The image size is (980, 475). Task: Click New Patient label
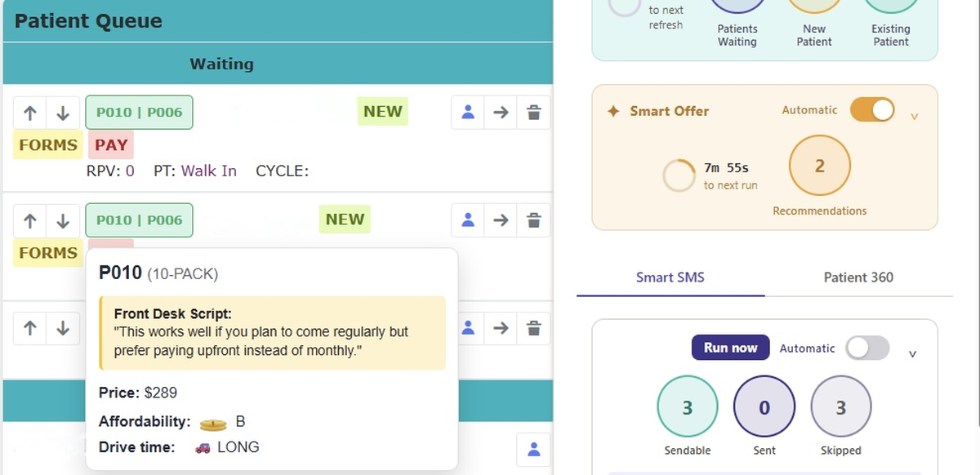(x=814, y=35)
